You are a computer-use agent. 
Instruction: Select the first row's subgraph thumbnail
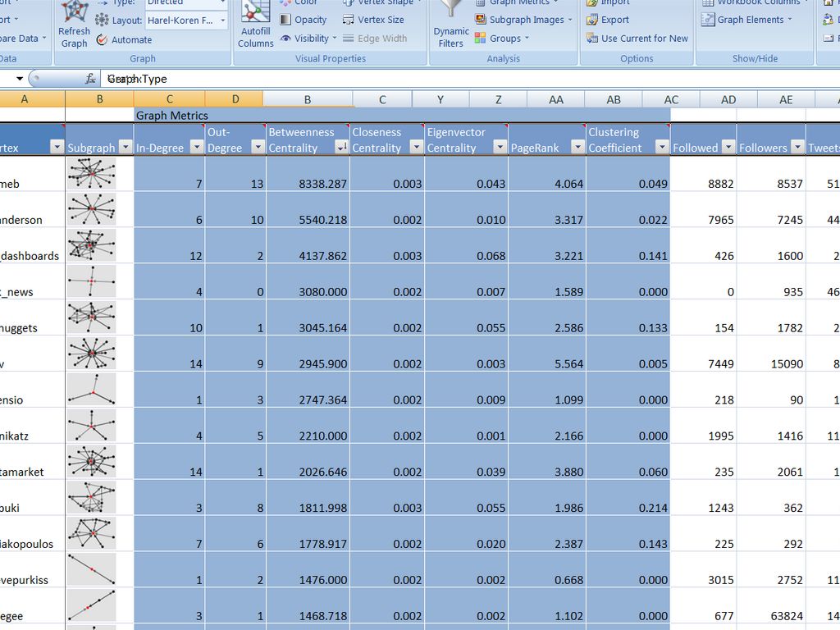coord(91,174)
